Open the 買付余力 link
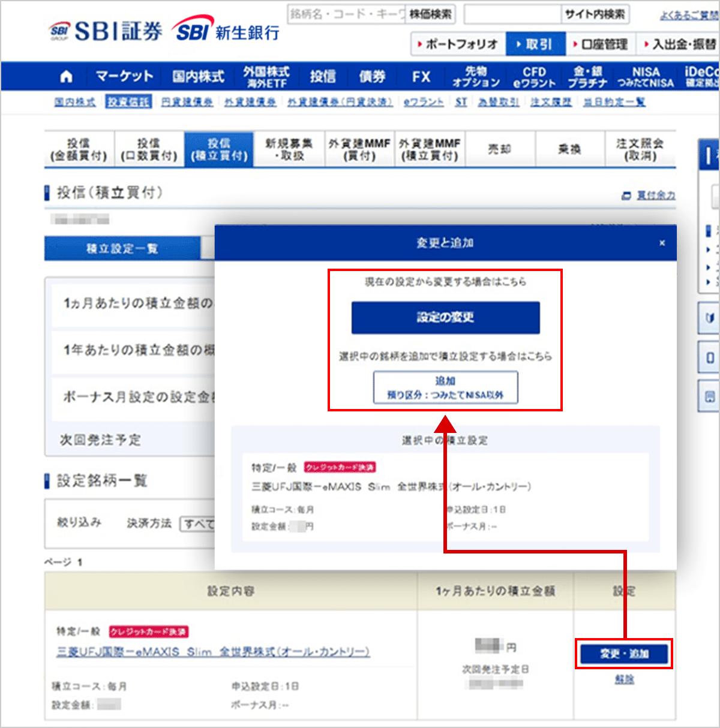720x728 pixels. point(655,195)
